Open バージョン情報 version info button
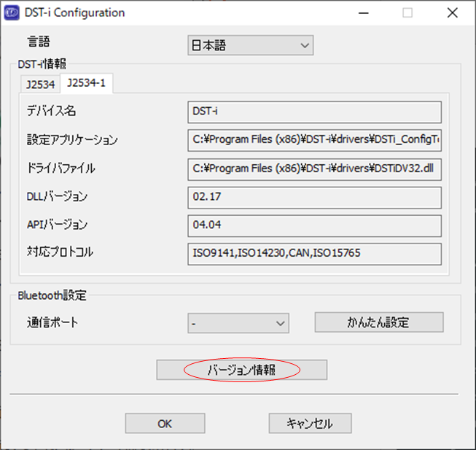The image size is (476, 450). [241, 370]
